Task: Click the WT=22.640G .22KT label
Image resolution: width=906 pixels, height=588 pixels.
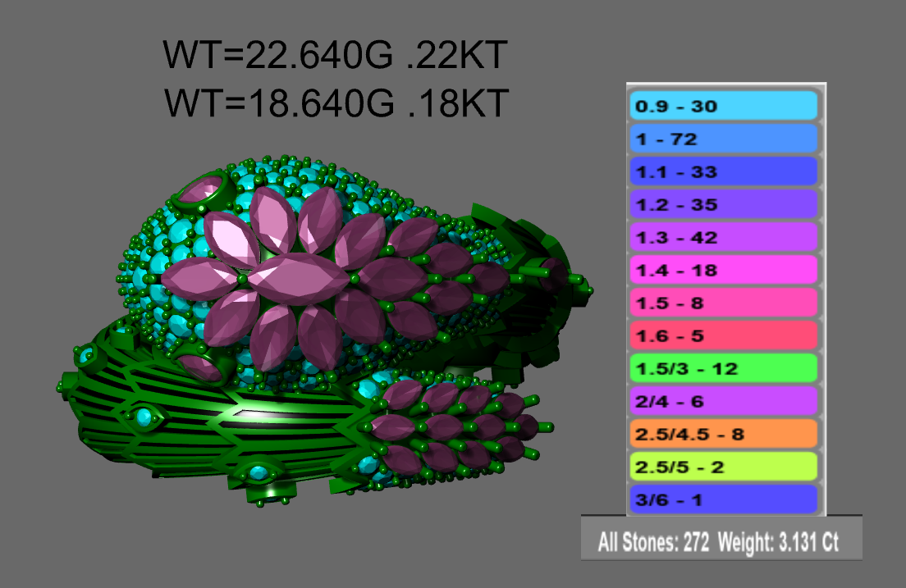Action: [335, 56]
